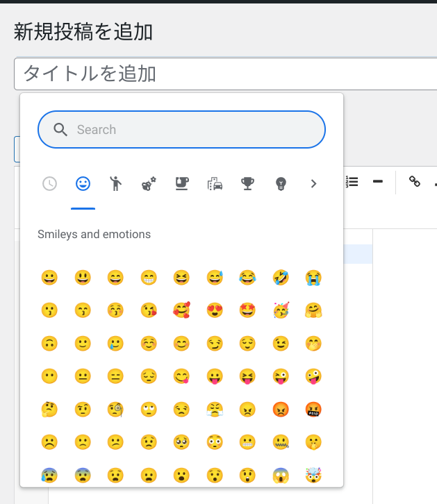Viewport: 437px width, 504px height.
Task: Open the Travel and places emoji category
Action: point(215,184)
